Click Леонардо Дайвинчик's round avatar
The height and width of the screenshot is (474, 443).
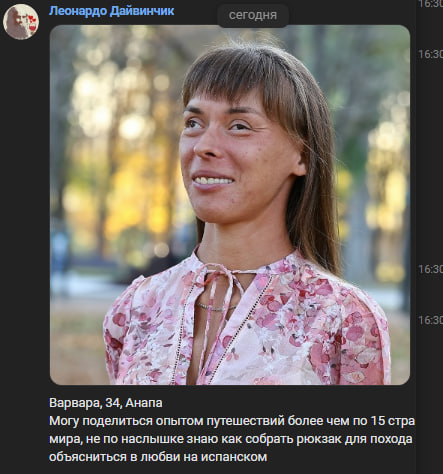[21, 22]
